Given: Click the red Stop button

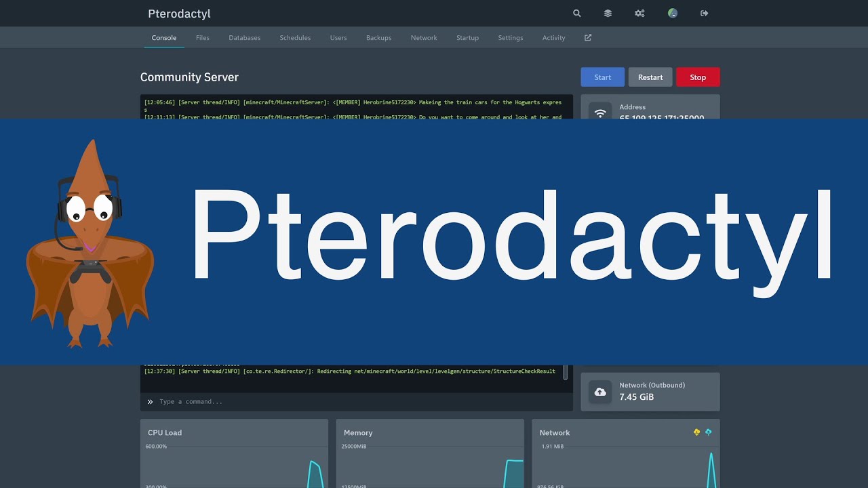Looking at the screenshot, I should coord(698,77).
